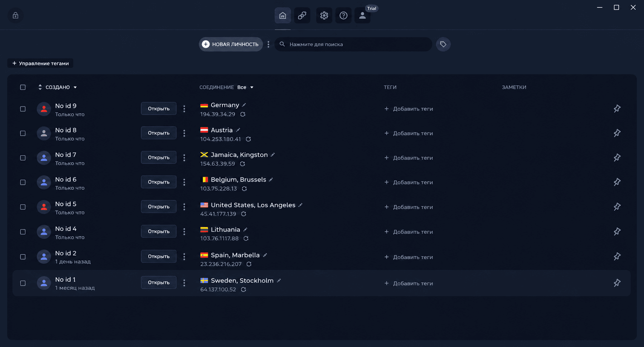Pin the No id 6 identity

(x=617, y=182)
